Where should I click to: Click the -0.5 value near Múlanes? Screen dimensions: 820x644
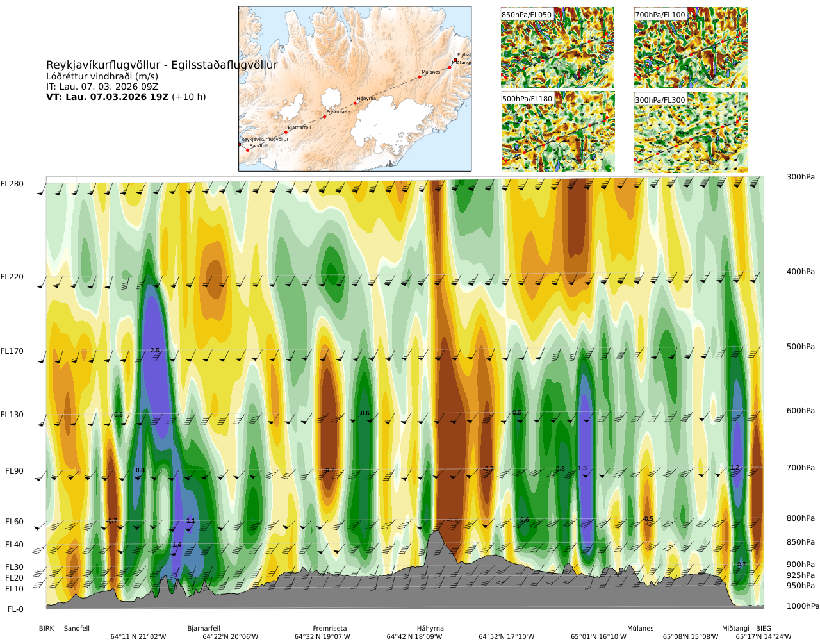(648, 519)
